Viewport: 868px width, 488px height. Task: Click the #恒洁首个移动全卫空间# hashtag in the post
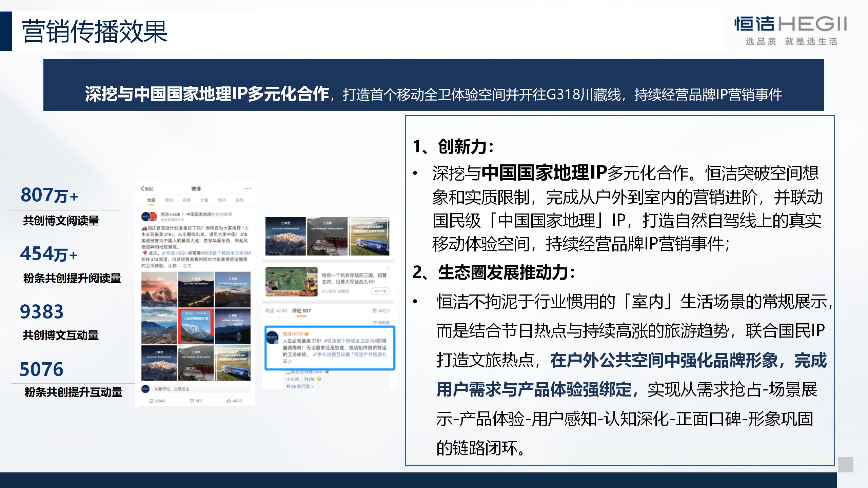(x=226, y=253)
